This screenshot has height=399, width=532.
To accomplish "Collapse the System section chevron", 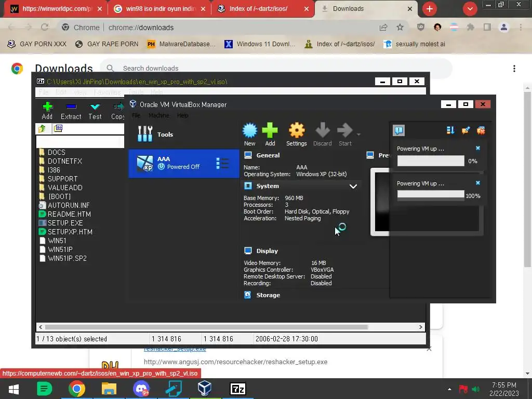I will [x=353, y=187].
